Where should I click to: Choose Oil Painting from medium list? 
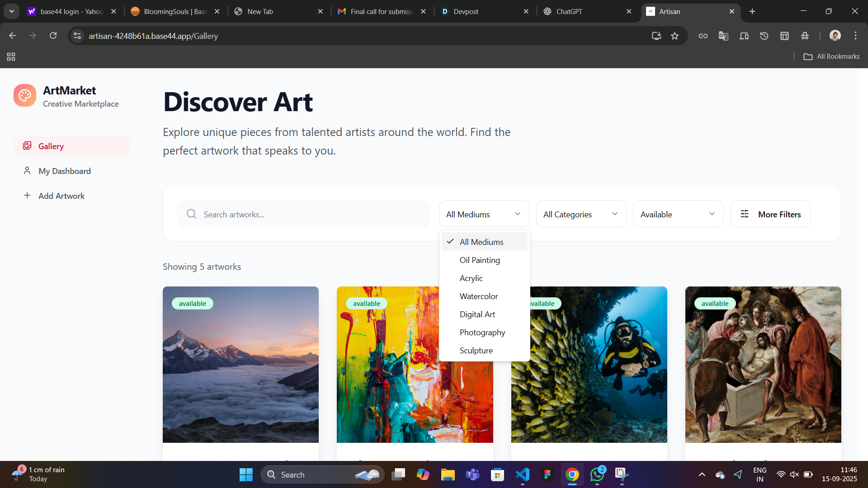(x=480, y=260)
